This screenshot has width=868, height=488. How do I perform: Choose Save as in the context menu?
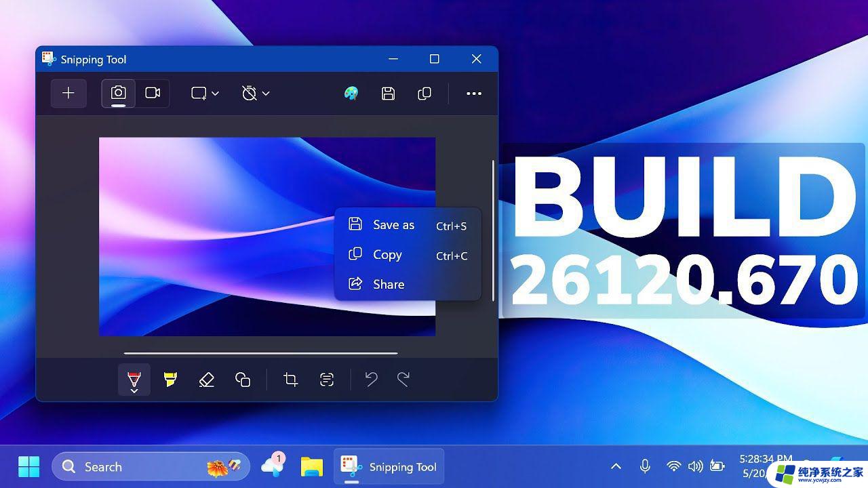click(x=408, y=225)
